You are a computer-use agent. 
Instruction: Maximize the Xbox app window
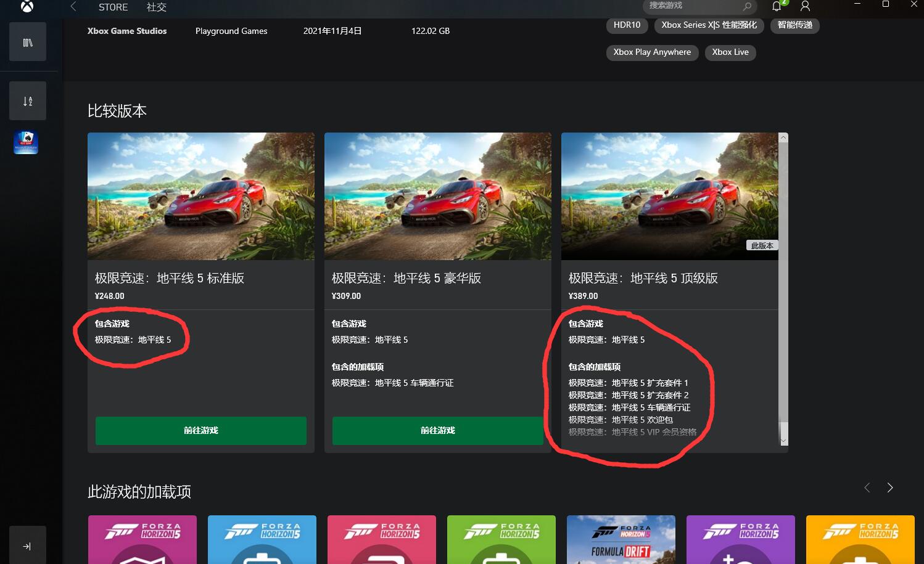[885, 4]
